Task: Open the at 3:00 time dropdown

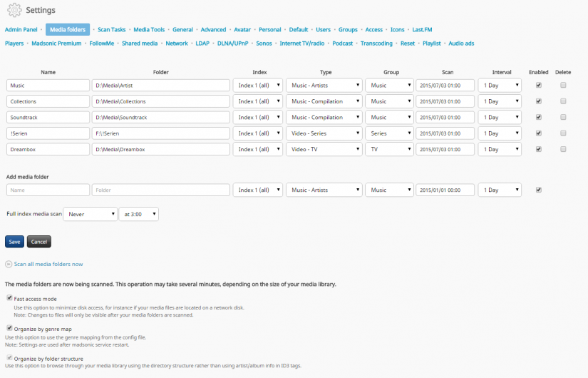Action: [138, 214]
